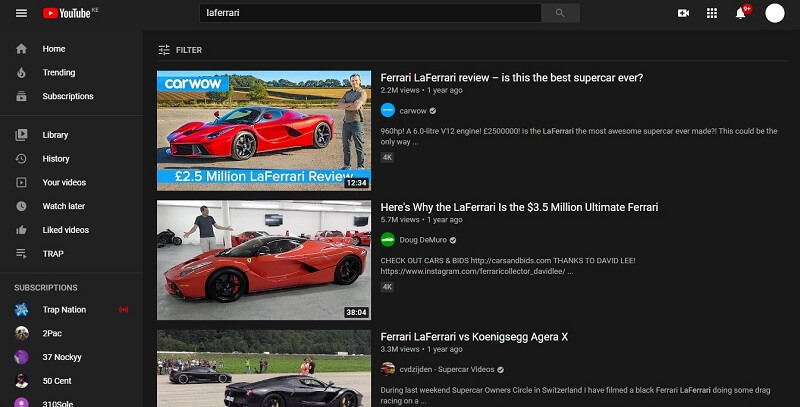
Task: Open the Trending sidebar item
Action: click(x=71, y=72)
